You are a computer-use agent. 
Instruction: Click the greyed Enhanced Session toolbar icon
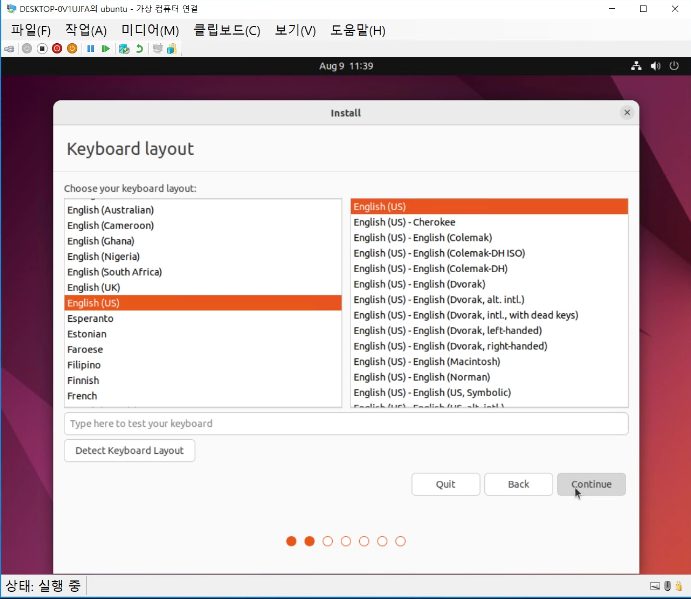pos(157,48)
